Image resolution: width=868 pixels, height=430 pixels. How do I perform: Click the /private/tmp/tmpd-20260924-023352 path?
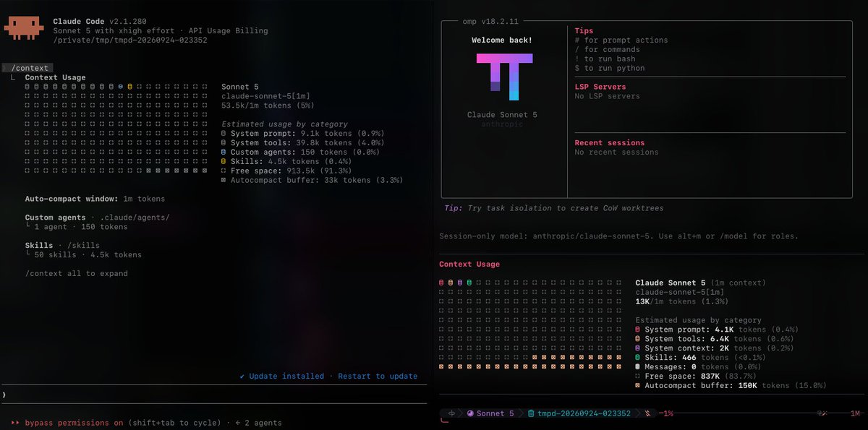click(x=130, y=40)
